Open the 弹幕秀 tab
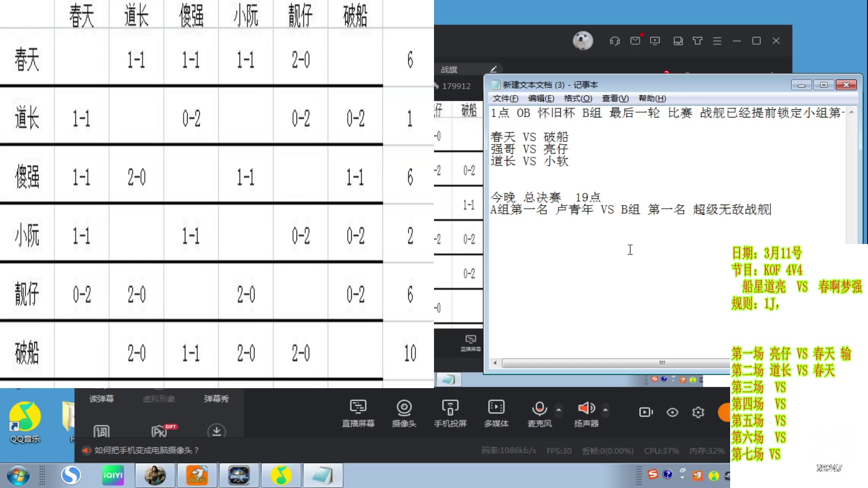 click(x=216, y=399)
